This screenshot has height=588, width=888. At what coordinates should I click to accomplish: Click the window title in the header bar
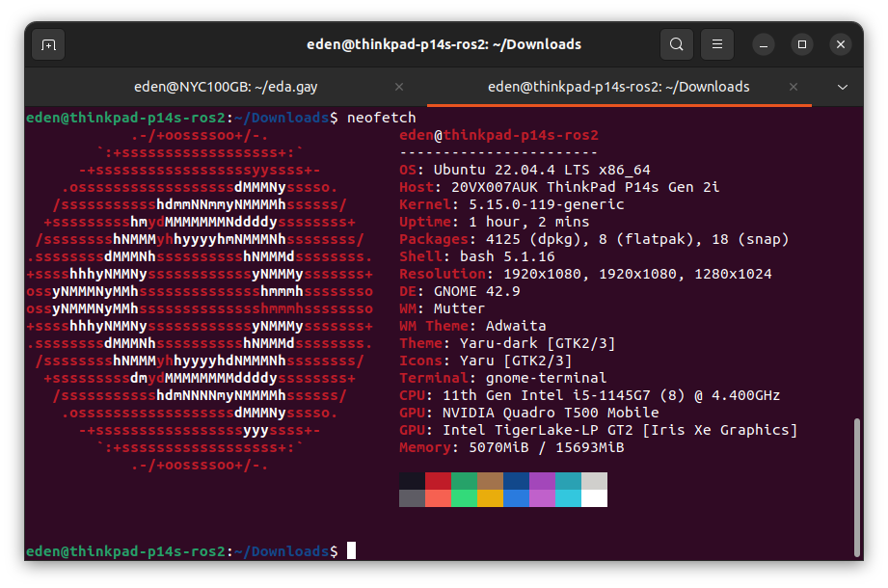pyautogui.click(x=444, y=44)
